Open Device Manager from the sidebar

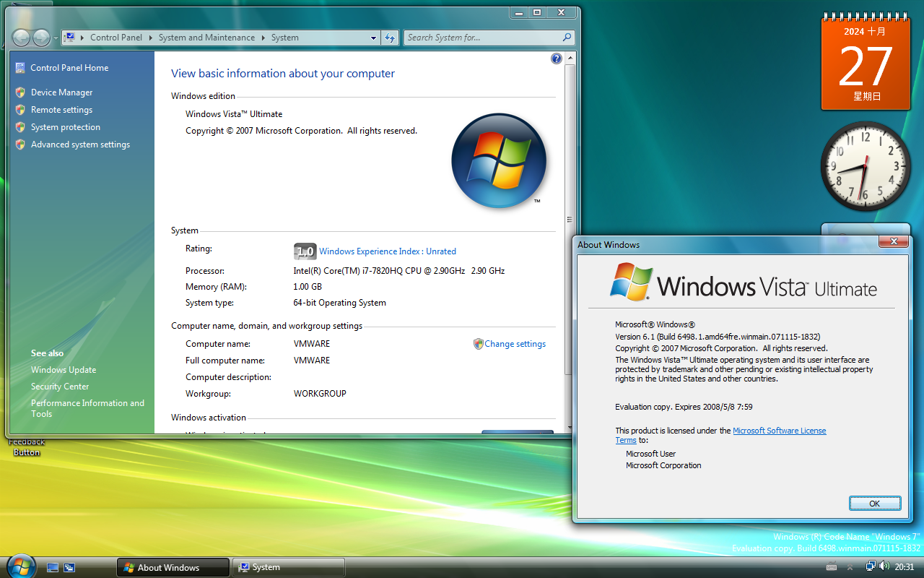[61, 92]
